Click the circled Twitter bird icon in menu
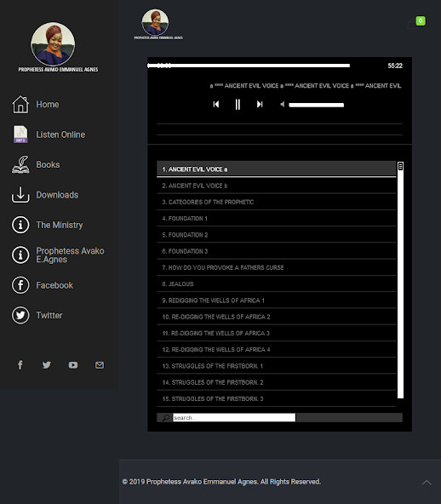This screenshot has width=441, height=504. tap(20, 315)
